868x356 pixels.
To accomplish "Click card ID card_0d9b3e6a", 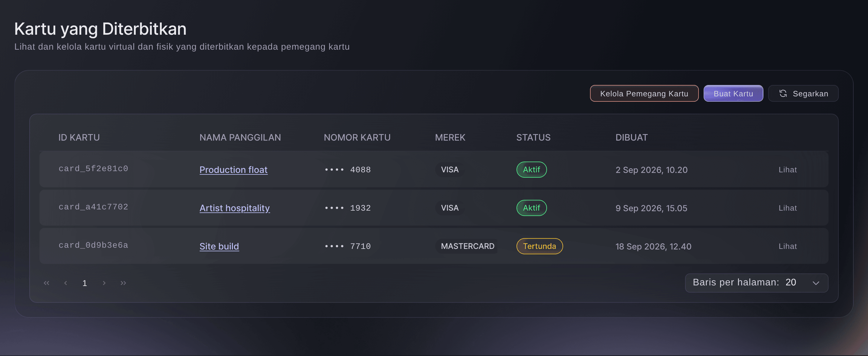I will [x=93, y=245].
